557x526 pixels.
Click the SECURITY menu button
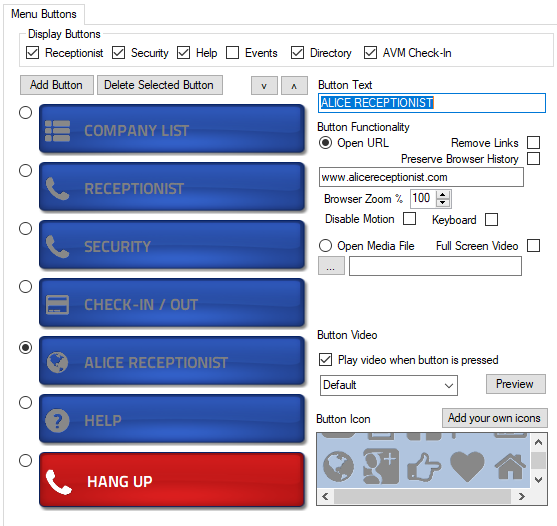tap(172, 245)
